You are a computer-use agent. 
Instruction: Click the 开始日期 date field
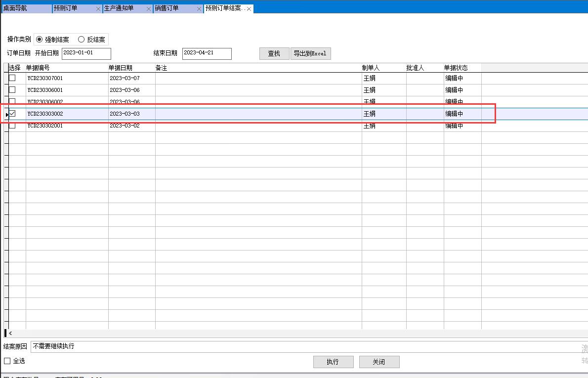(x=86, y=53)
